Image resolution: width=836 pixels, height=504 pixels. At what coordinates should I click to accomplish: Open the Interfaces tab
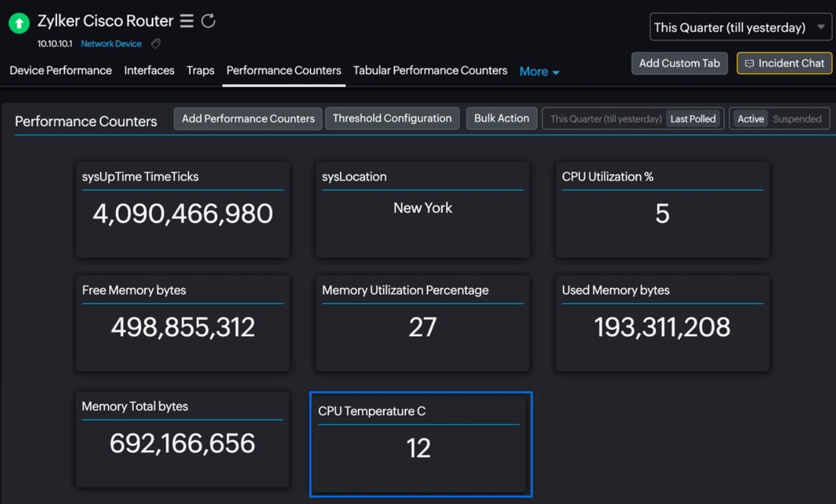[x=149, y=70]
